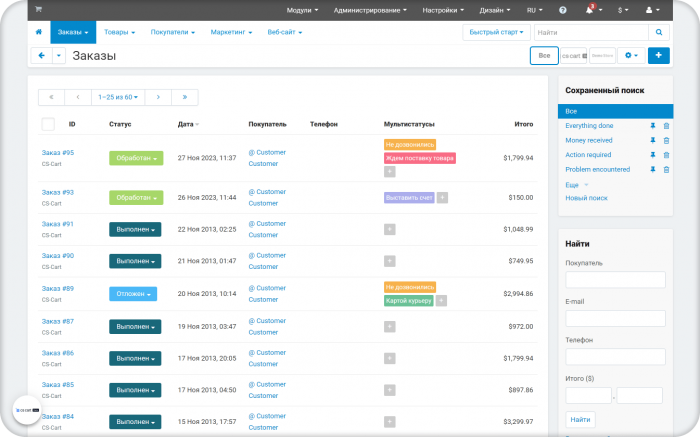Delete the Action required saved search
Image resolution: width=700 pixels, height=437 pixels.
(666, 155)
